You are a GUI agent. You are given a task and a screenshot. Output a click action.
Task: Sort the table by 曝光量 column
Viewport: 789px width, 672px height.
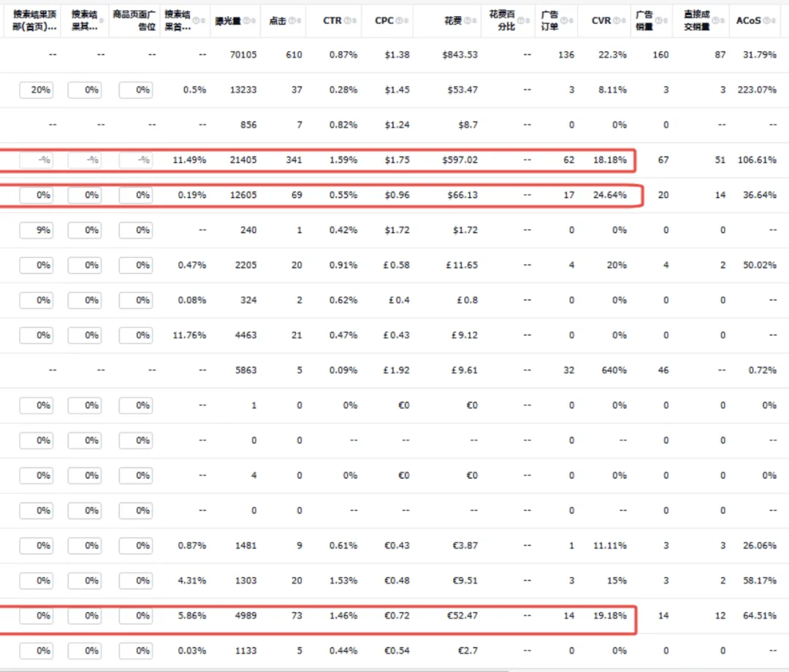tap(253, 20)
